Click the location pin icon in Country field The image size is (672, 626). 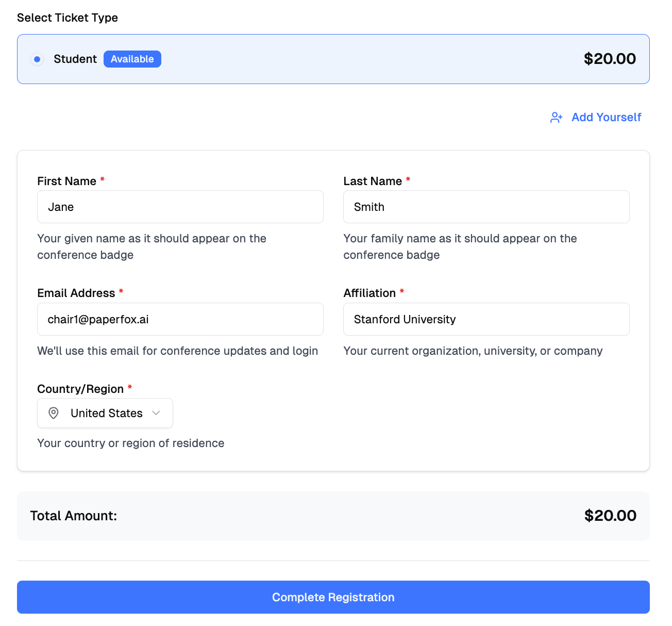[54, 413]
